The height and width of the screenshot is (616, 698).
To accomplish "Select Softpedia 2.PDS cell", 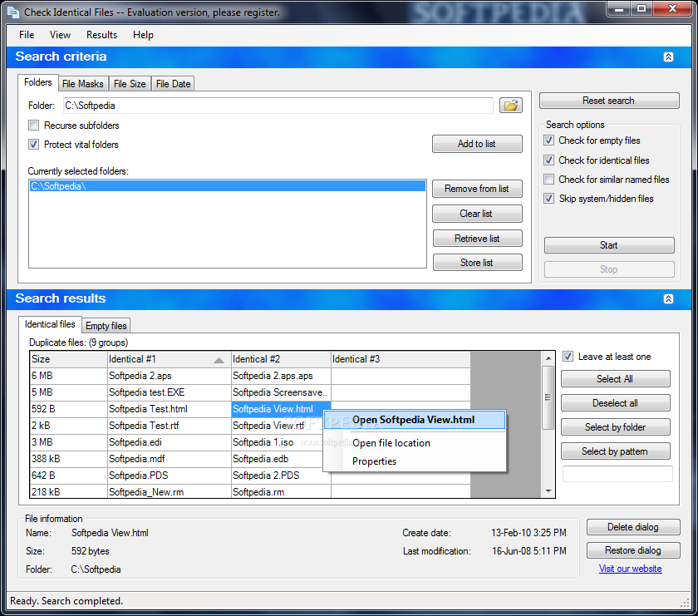I will [281, 476].
